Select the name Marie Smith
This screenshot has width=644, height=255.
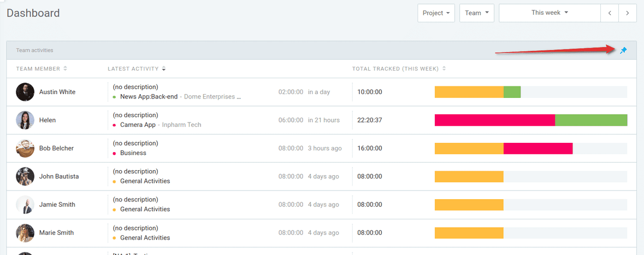click(56, 233)
